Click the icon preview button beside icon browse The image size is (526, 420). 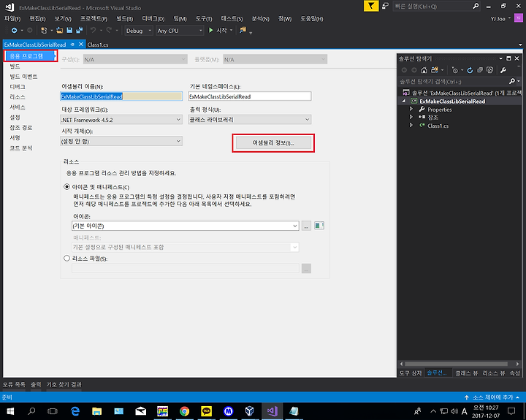(x=319, y=226)
